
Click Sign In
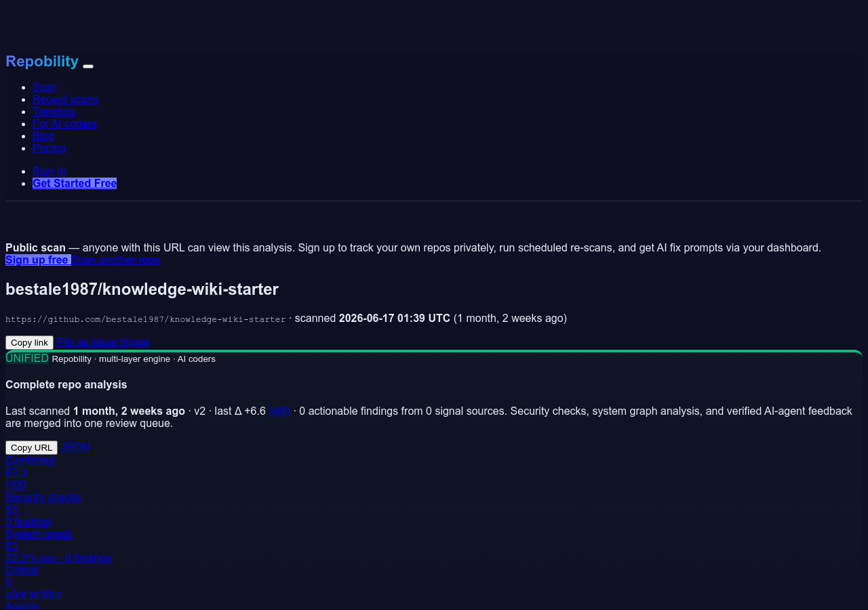(x=50, y=171)
